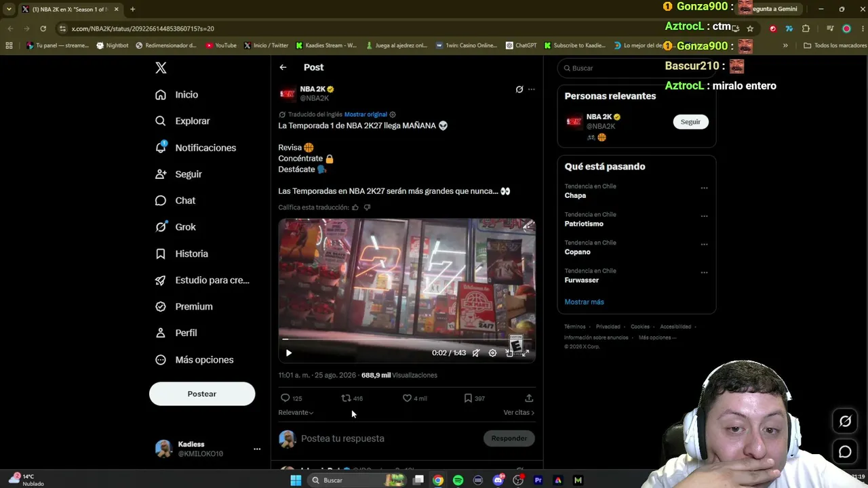Close the NBA 2K browser tab
Screen dimensions: 868x488
click(116, 9)
